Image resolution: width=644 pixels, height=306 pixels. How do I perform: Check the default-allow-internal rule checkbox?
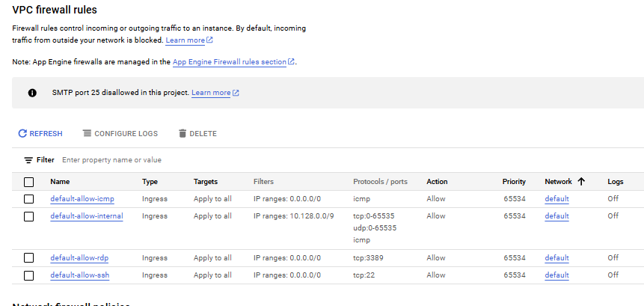[29, 216]
